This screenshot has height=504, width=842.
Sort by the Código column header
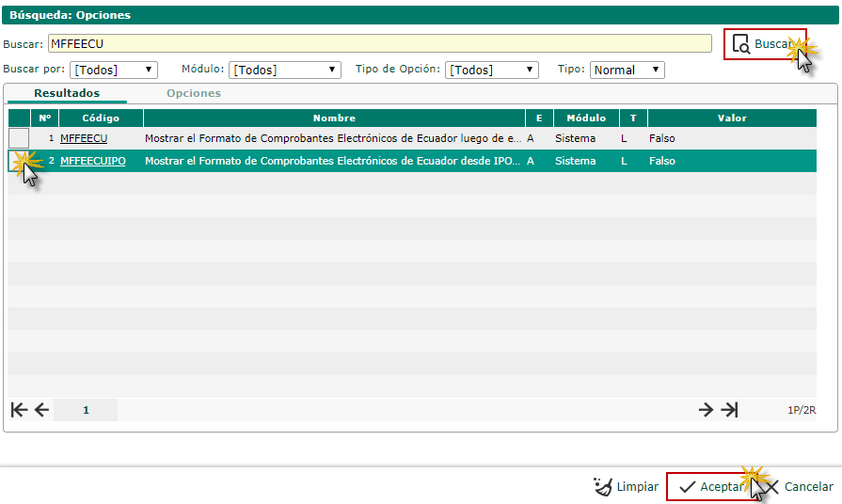click(x=101, y=118)
